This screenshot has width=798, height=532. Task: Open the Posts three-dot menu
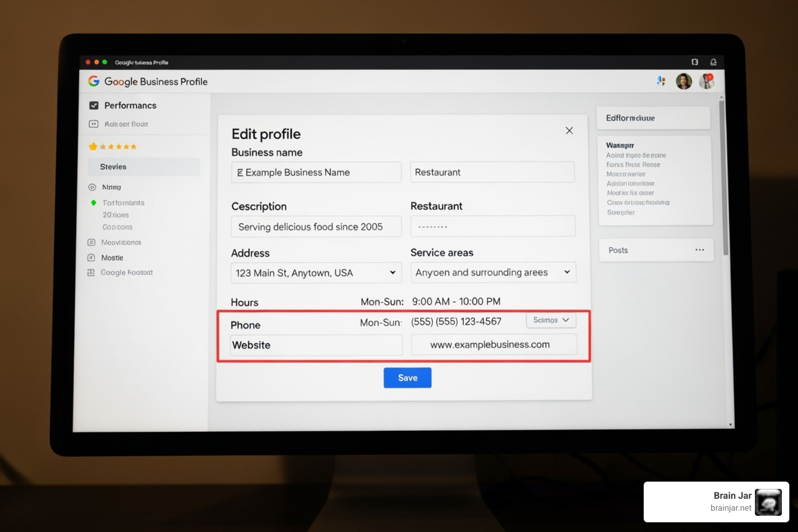[700, 250]
